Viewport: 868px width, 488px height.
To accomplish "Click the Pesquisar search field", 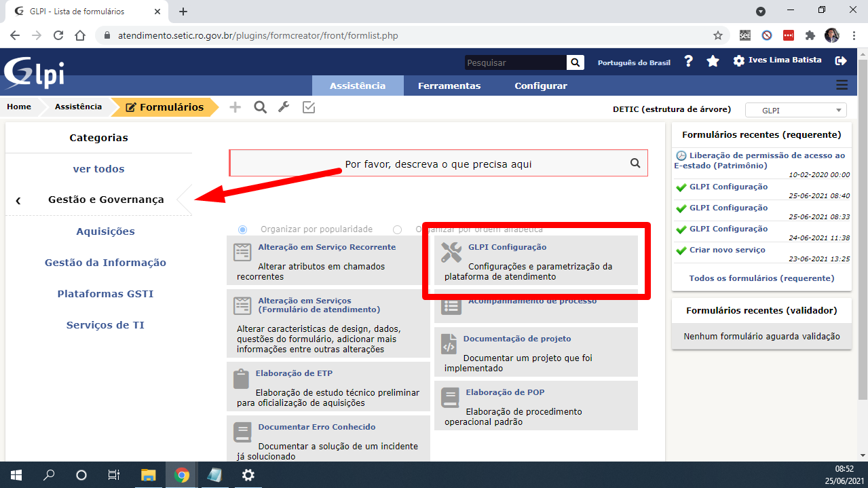I will pos(516,62).
